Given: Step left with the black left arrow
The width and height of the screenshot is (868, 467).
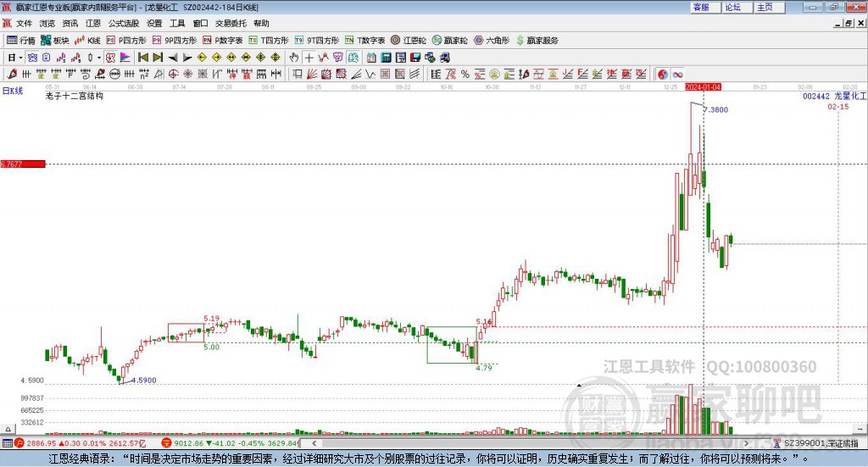Looking at the screenshot, I should point(173,58).
